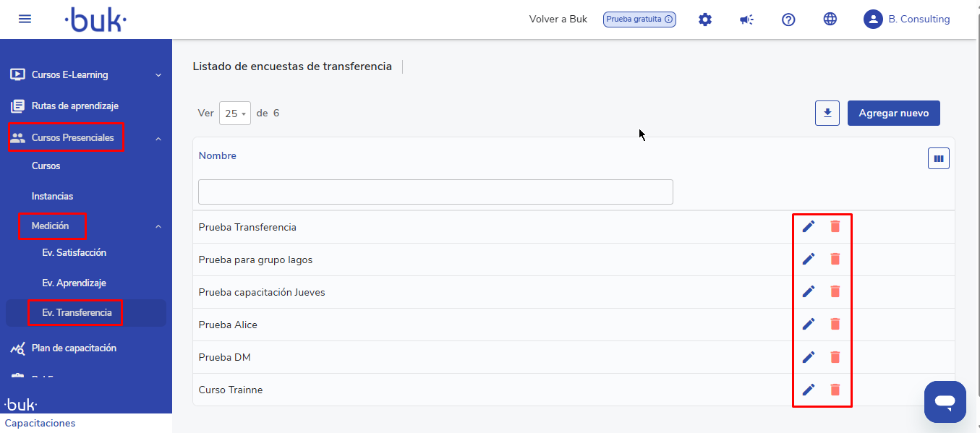Edit the Prueba DM survey
This screenshot has width=980, height=433.
point(809,357)
